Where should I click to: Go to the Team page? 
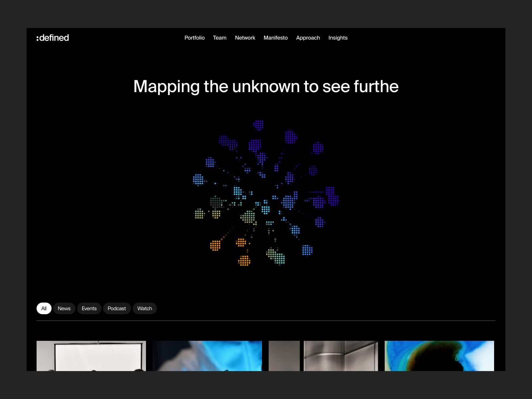[x=219, y=38]
